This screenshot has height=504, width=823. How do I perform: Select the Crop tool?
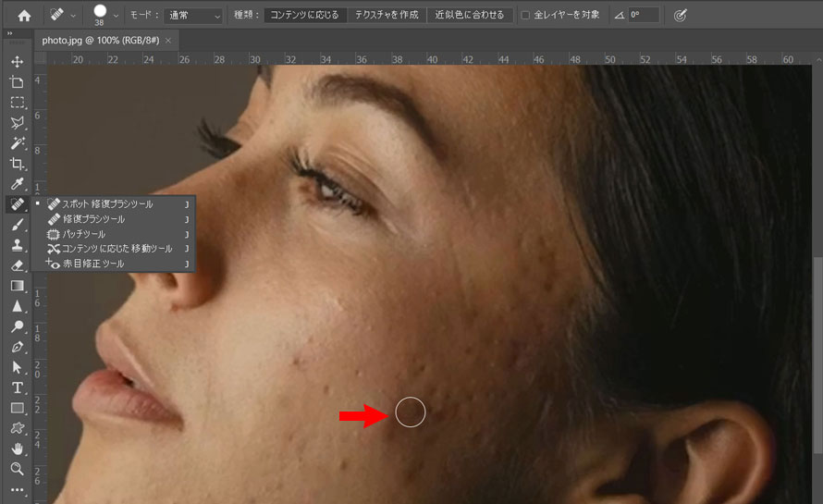(17, 164)
